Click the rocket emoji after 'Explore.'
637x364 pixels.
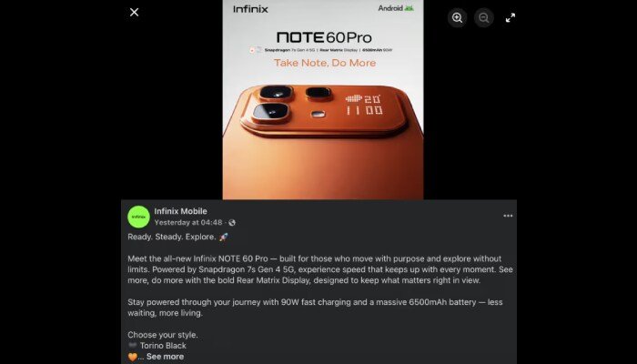[x=224, y=237]
